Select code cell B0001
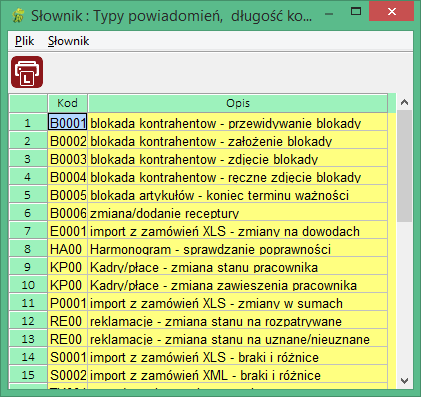 coord(68,123)
